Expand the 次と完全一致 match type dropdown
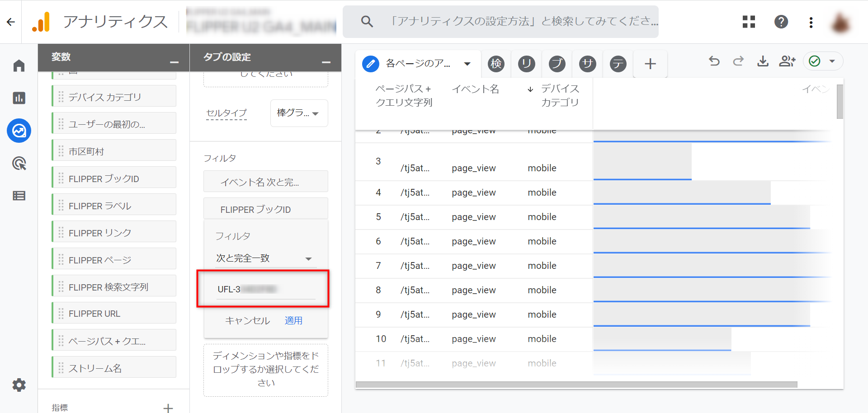 pyautogui.click(x=264, y=258)
